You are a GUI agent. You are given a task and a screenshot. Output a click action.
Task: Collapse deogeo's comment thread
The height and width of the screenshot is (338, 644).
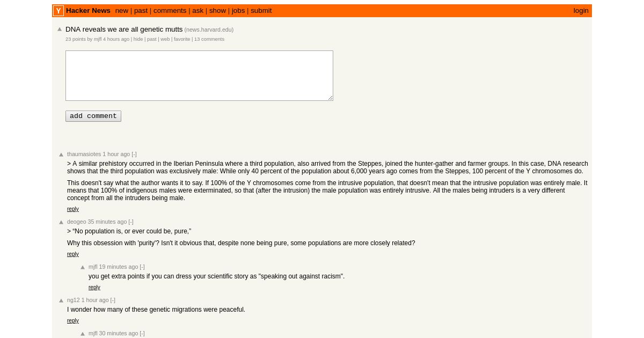[131, 222]
